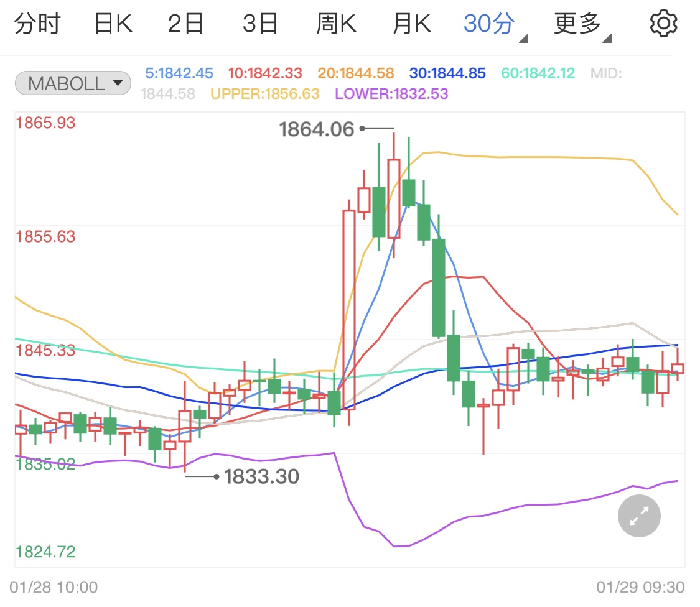Toggle the MA5 line via its 5:1842.45 label
The image size is (700, 607).
point(179,73)
